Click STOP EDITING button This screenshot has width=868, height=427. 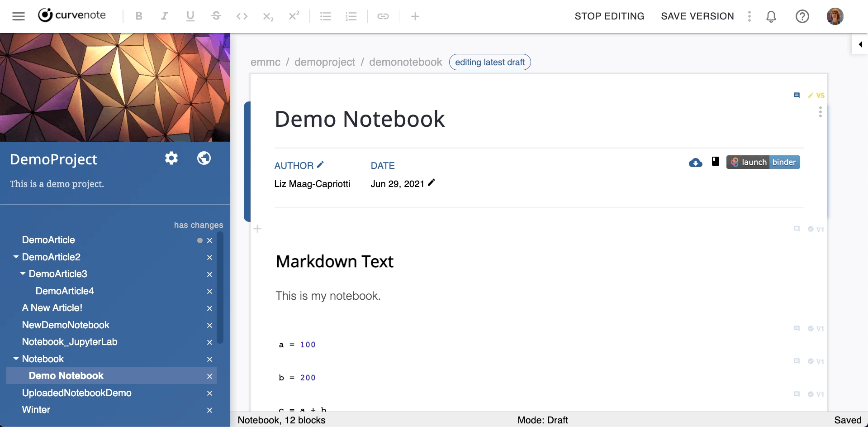pos(609,16)
